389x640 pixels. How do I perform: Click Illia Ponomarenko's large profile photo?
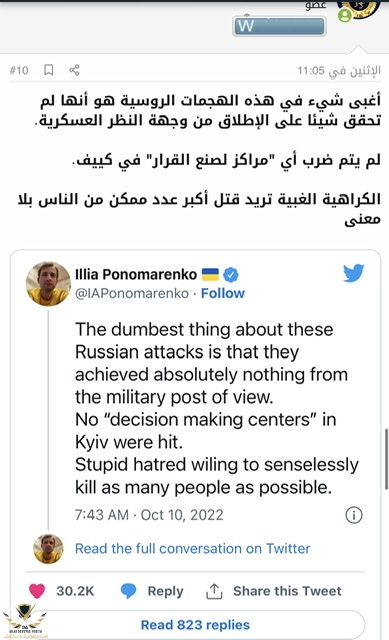click(x=48, y=284)
